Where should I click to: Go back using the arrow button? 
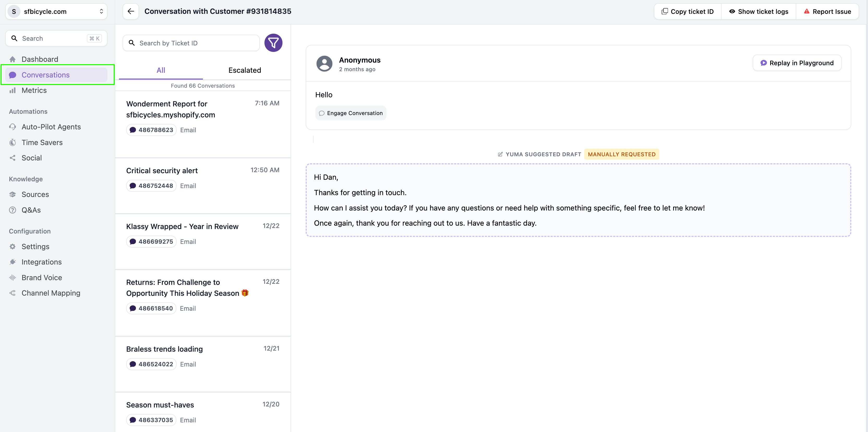coord(131,11)
